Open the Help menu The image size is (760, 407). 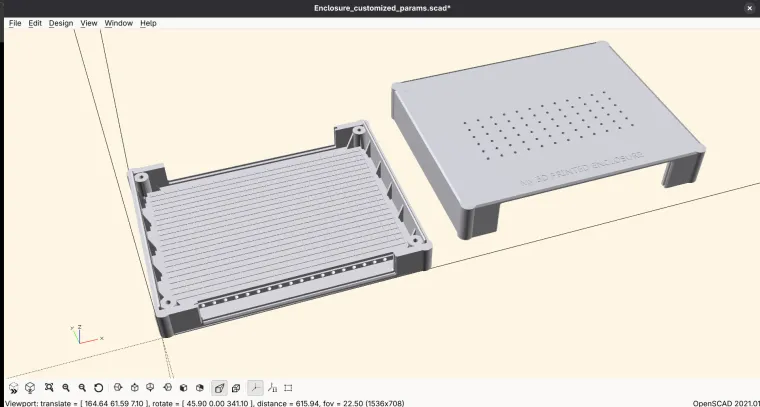148,23
